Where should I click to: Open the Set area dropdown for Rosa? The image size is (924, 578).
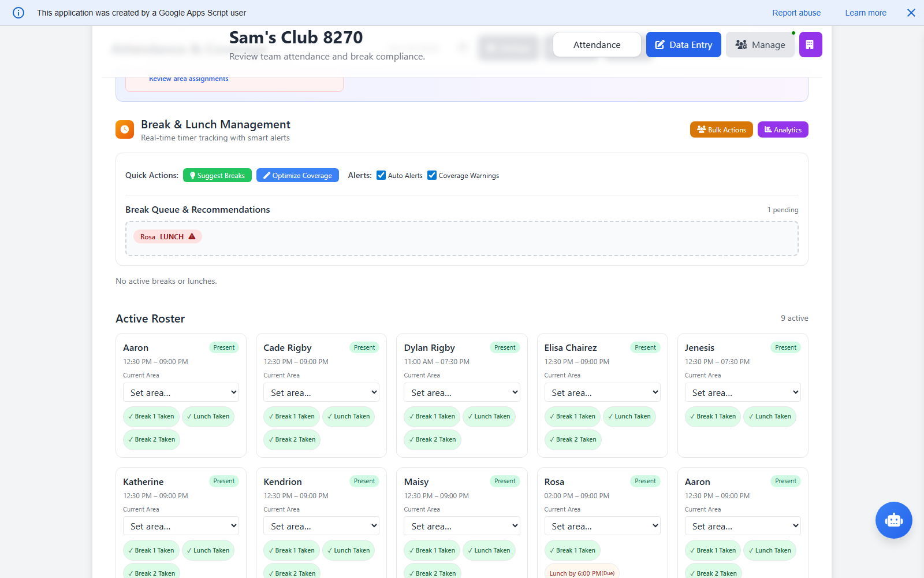[602, 525]
